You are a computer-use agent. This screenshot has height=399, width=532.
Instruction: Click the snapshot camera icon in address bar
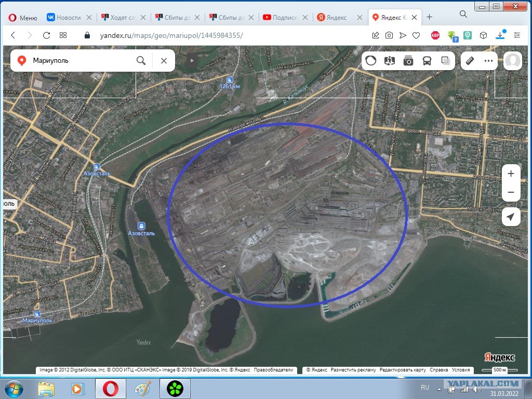click(x=389, y=35)
